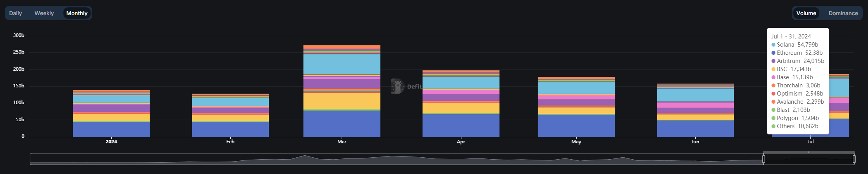Click the February Ethereum bar segment
Image resolution: width=868 pixels, height=174 pixels.
click(x=230, y=129)
